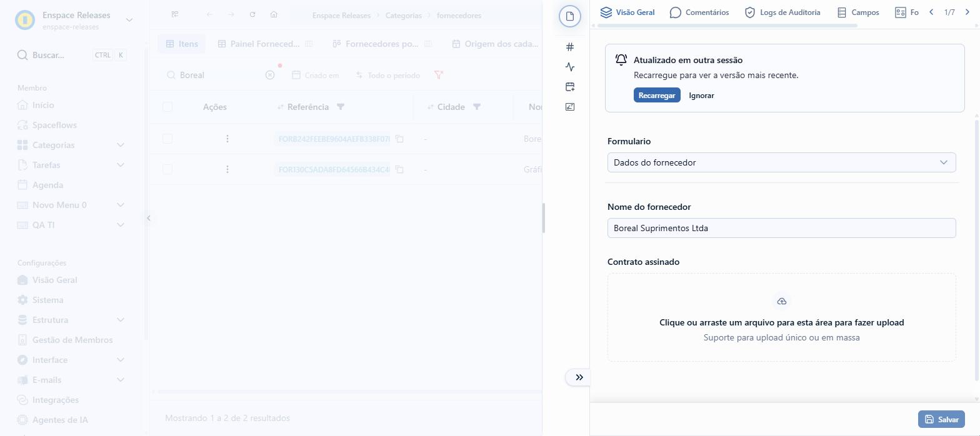
Task: Collapse the detail panel with the double chevron
Action: click(579, 377)
